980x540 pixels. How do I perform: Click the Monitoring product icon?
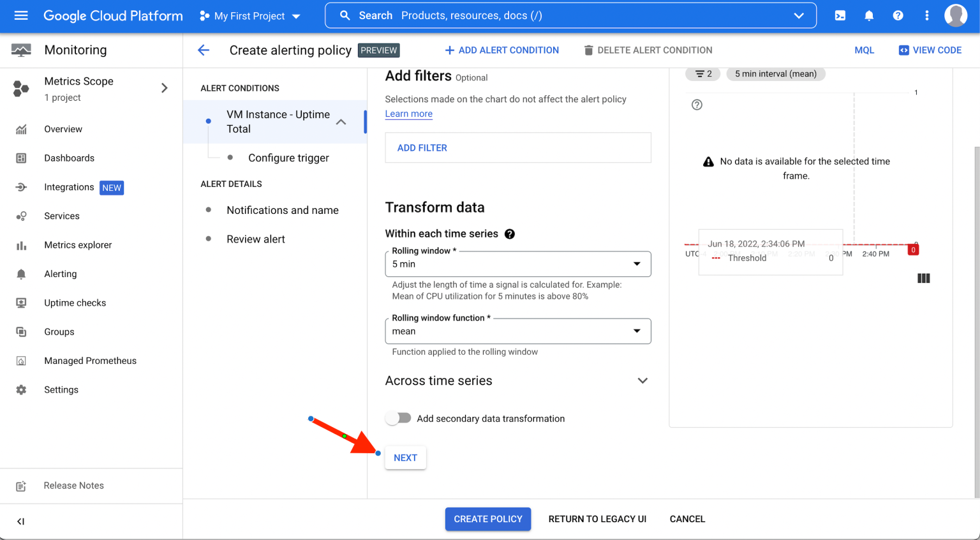pyautogui.click(x=21, y=50)
